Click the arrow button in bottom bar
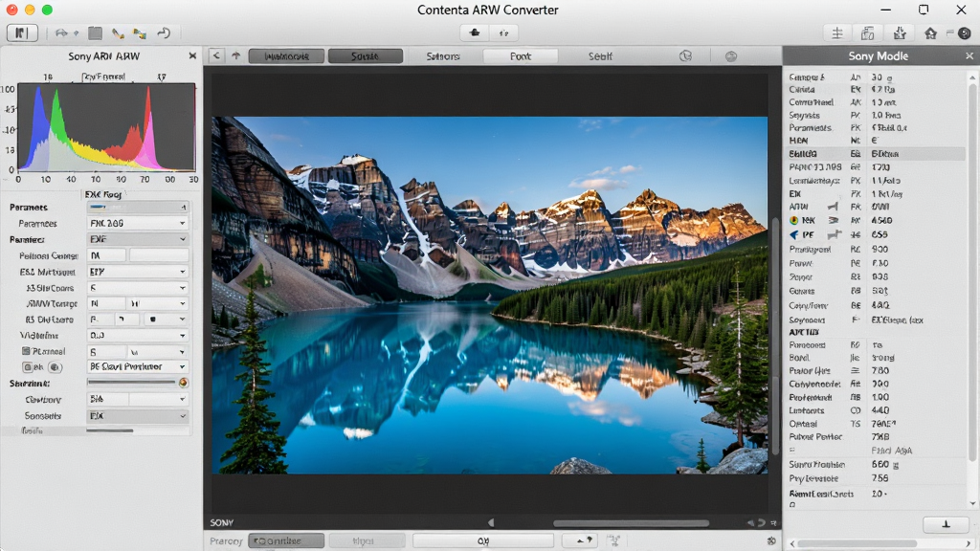The width and height of the screenshot is (980, 551). (579, 540)
